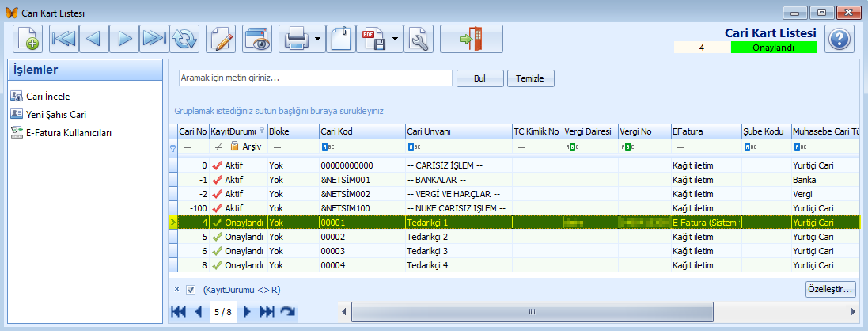Click the Temizle button

coord(530,78)
